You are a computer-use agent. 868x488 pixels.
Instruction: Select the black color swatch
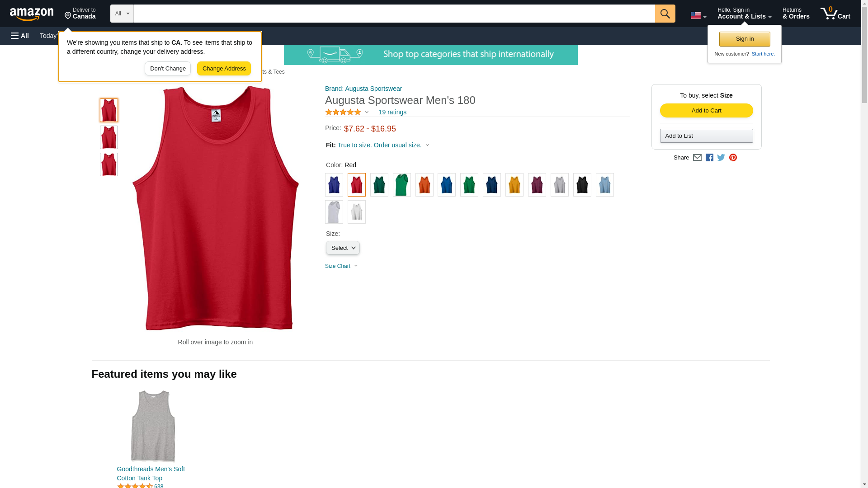coord(582,185)
